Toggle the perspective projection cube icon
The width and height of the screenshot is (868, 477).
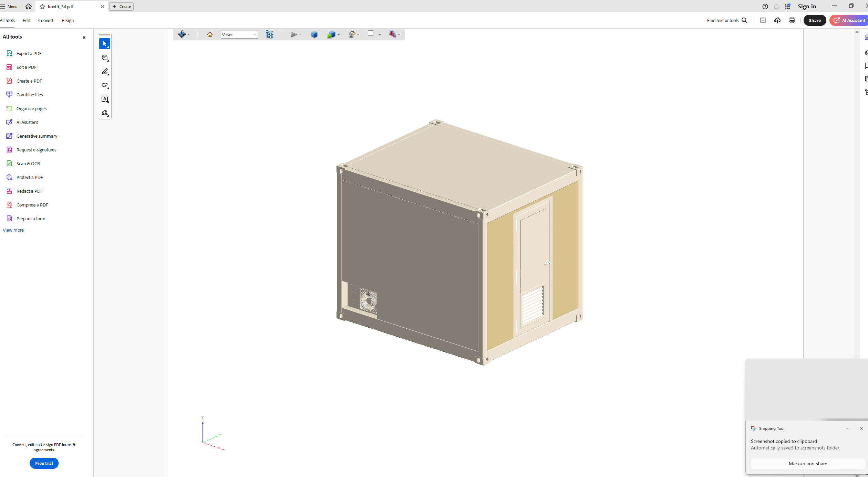point(314,34)
